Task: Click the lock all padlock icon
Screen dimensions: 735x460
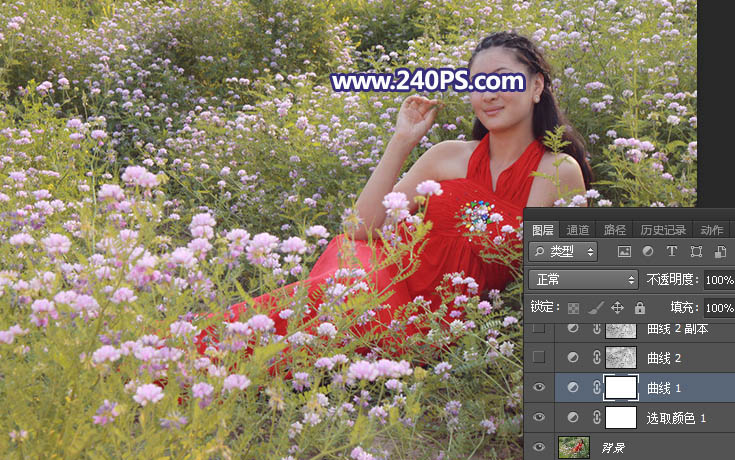Action: [x=639, y=308]
